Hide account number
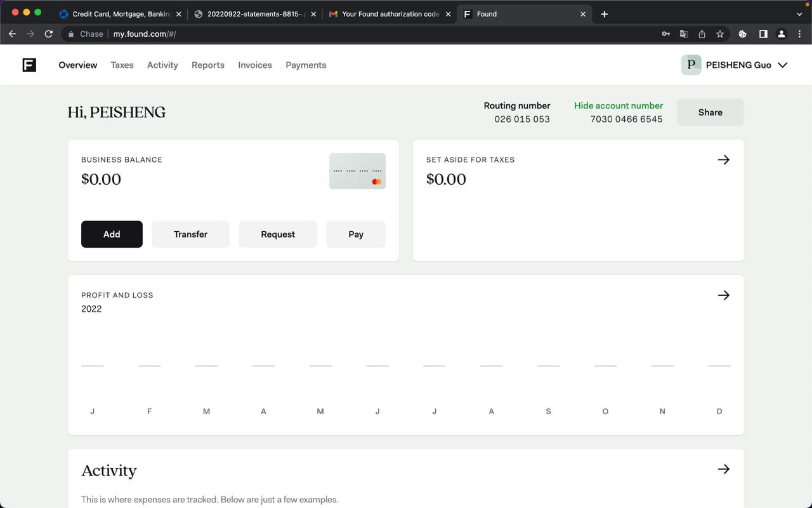 (618, 105)
